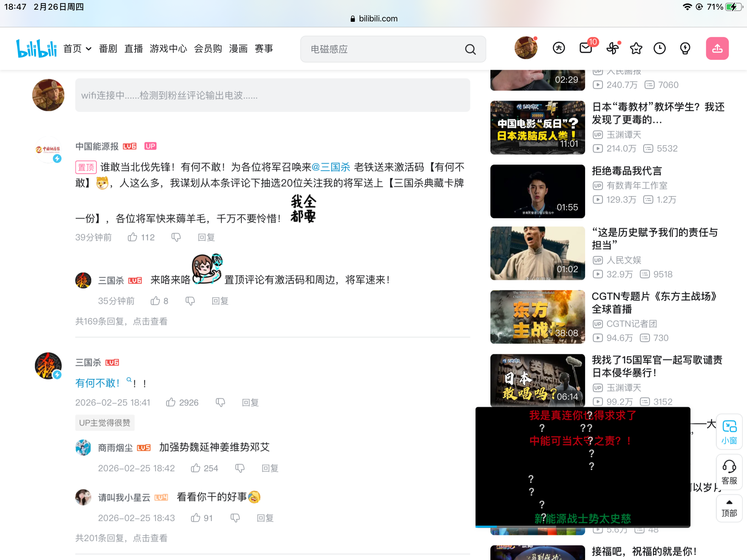Like 商雨烟尘's reply with 254 likes
Viewport: 747px width, 560px height.
point(195,468)
